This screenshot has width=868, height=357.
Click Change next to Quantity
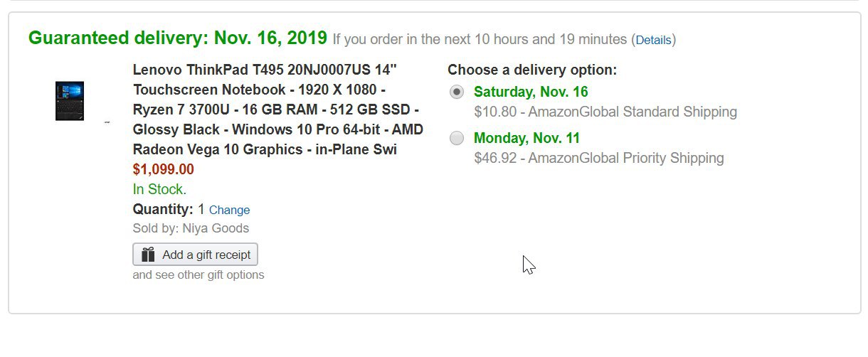[229, 211]
